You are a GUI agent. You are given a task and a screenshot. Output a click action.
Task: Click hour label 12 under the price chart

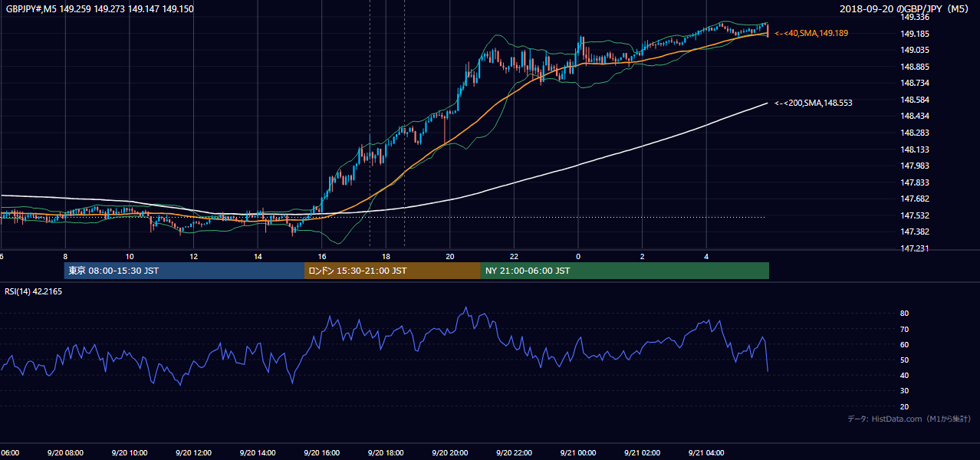click(194, 256)
